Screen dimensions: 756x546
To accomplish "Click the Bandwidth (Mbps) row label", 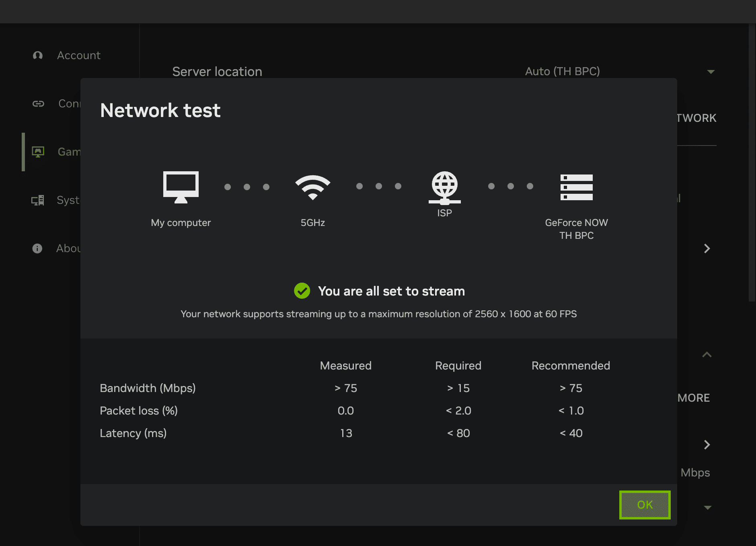I will pyautogui.click(x=148, y=388).
